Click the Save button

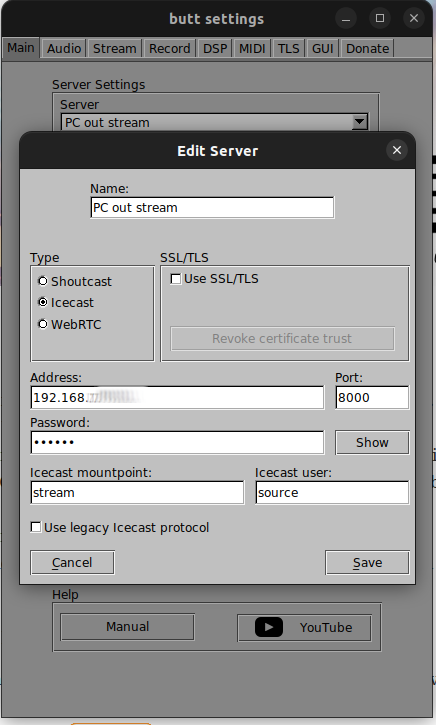(368, 563)
